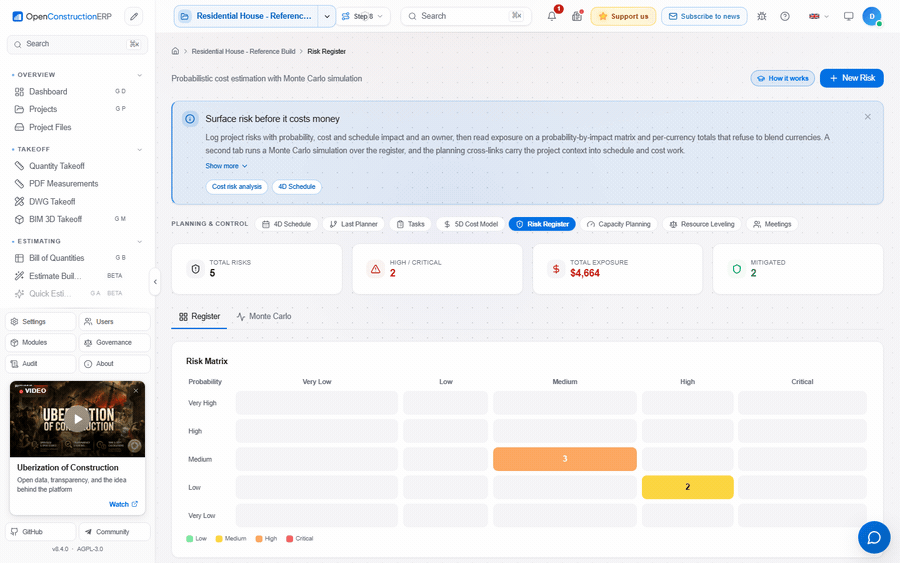
Task: Open user avatar D menu
Action: (x=872, y=16)
